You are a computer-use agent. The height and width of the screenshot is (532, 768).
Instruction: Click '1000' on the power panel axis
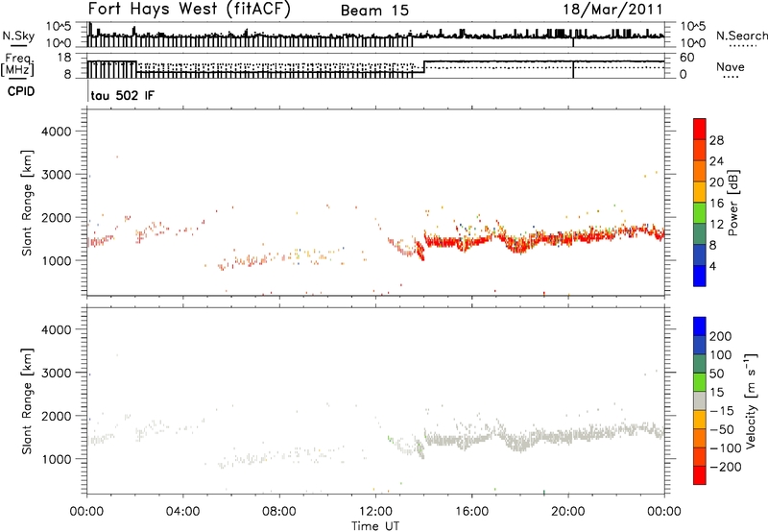pos(57,260)
